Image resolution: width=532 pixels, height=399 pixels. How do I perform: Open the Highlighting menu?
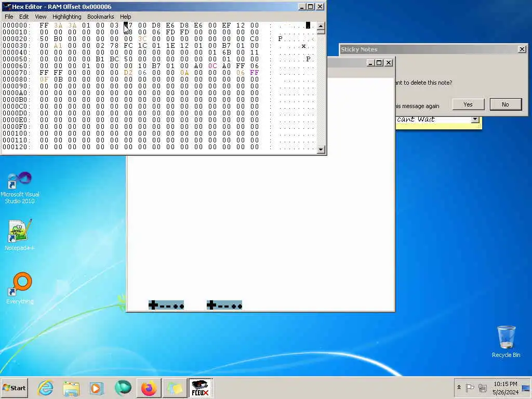click(x=67, y=17)
